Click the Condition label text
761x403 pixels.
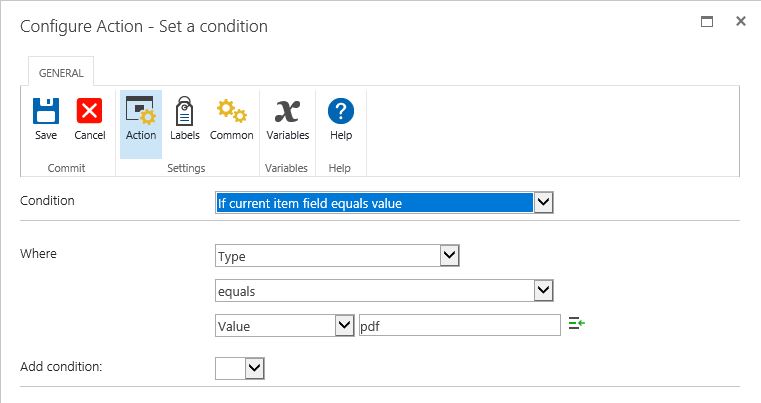47,201
